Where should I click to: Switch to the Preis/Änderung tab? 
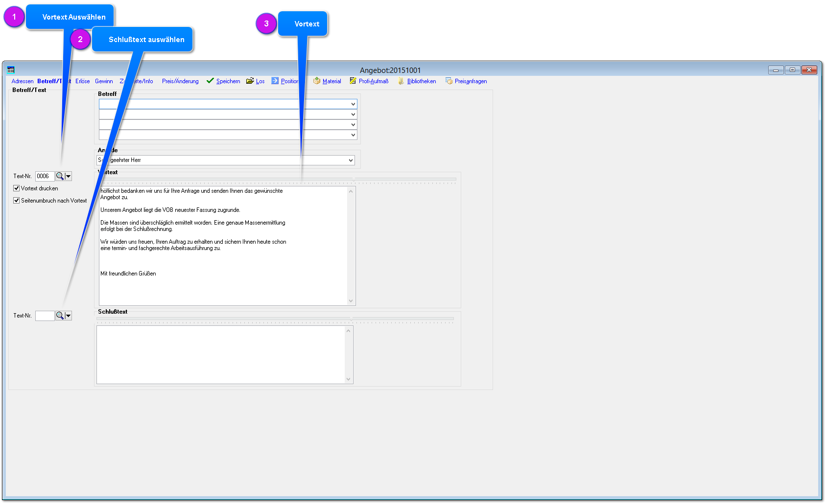coord(180,81)
